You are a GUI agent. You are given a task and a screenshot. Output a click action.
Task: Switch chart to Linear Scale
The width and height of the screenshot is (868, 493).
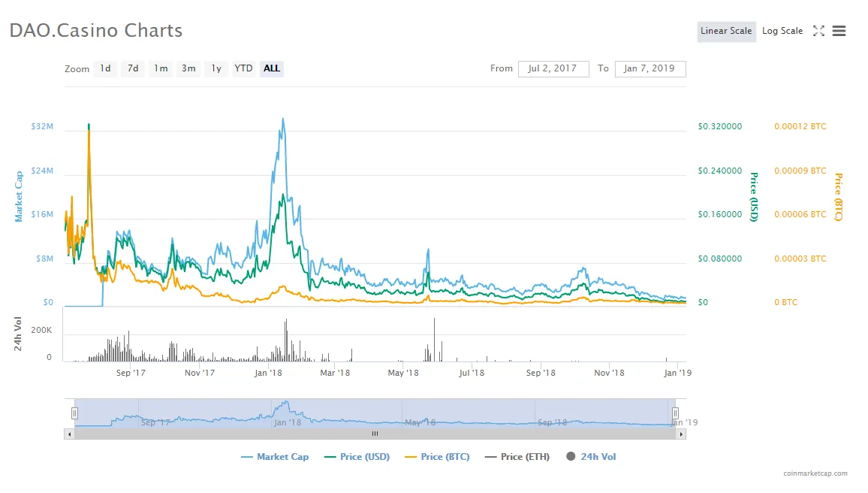(726, 31)
